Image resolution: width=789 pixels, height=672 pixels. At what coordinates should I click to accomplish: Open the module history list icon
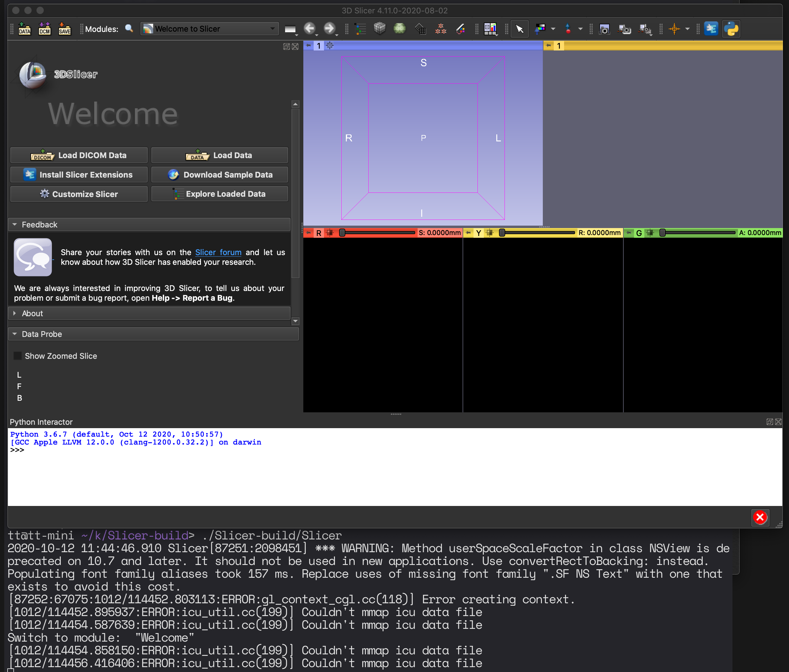(x=291, y=29)
